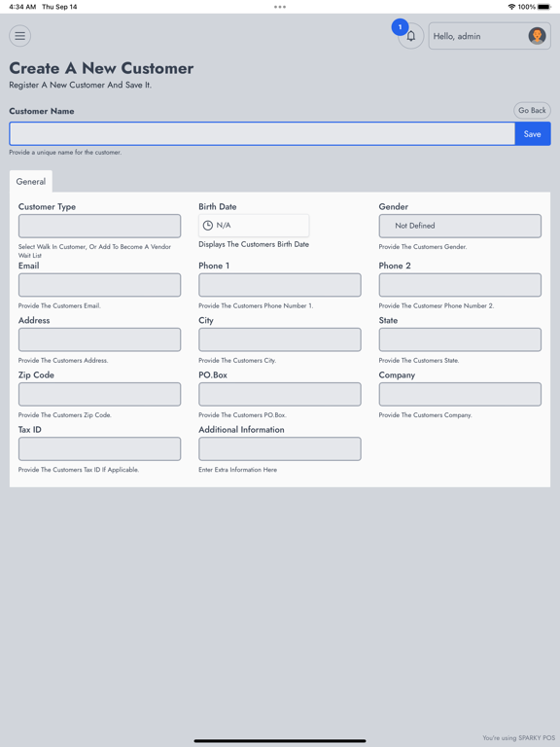Open the Gender Not Defined dropdown

pos(460,226)
